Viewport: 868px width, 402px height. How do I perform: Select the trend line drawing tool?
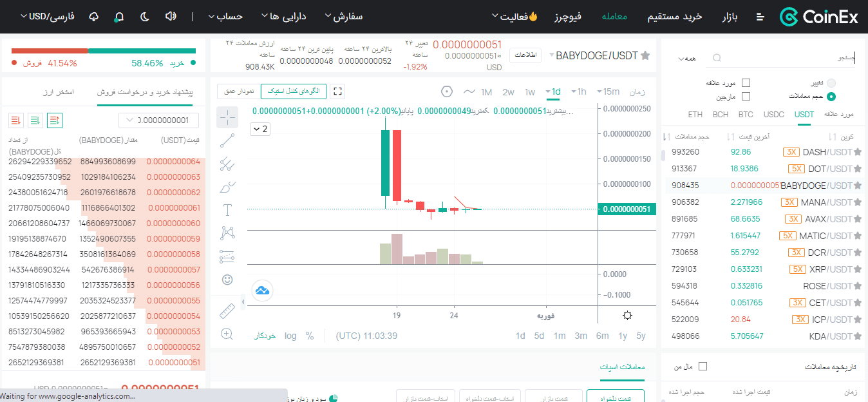[227, 140]
